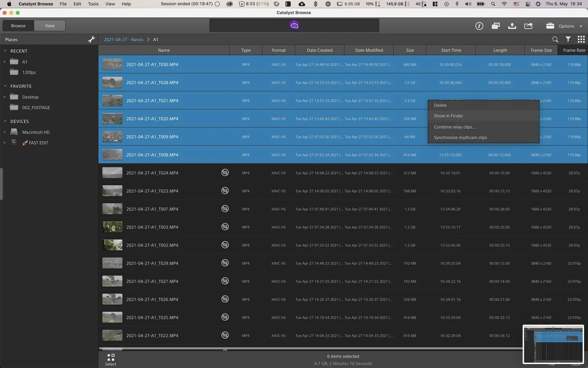
Task: Open the File menu
Action: tap(63, 4)
